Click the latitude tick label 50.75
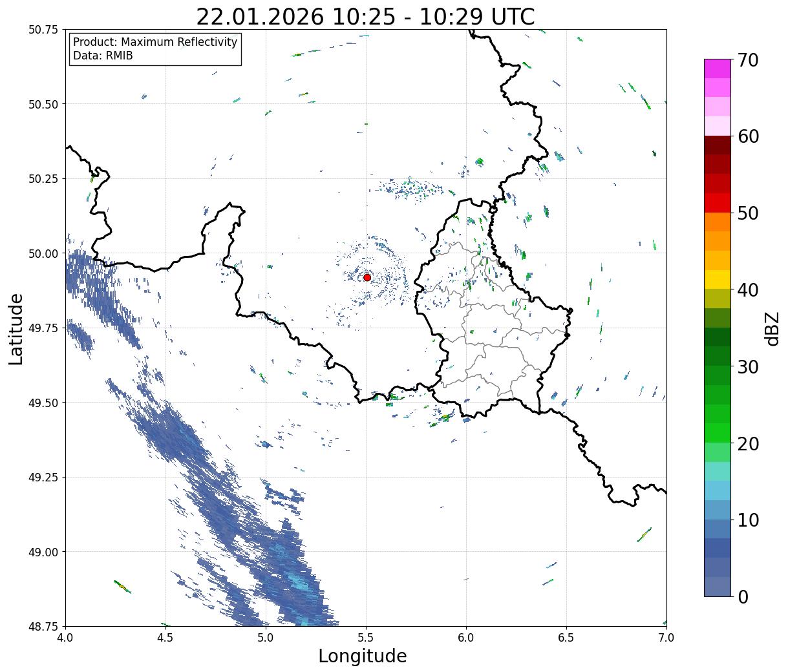This screenshot has height=672, width=788. pyautogui.click(x=43, y=30)
